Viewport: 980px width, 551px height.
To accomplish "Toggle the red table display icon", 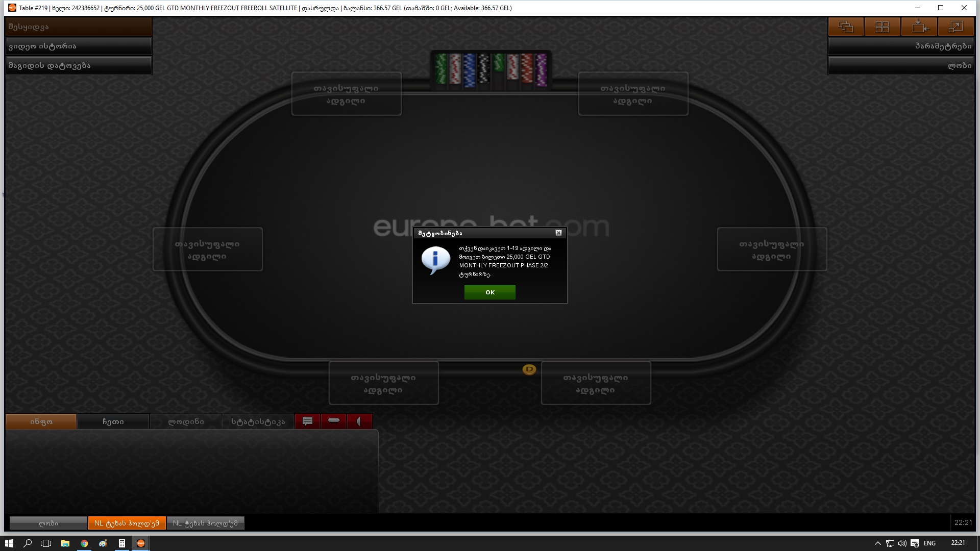I will (x=333, y=421).
